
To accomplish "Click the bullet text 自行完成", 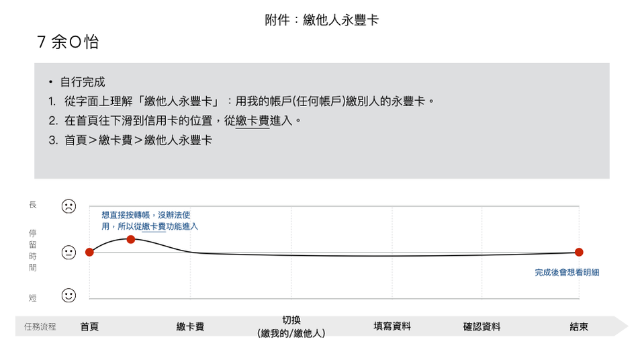I will tap(83, 82).
